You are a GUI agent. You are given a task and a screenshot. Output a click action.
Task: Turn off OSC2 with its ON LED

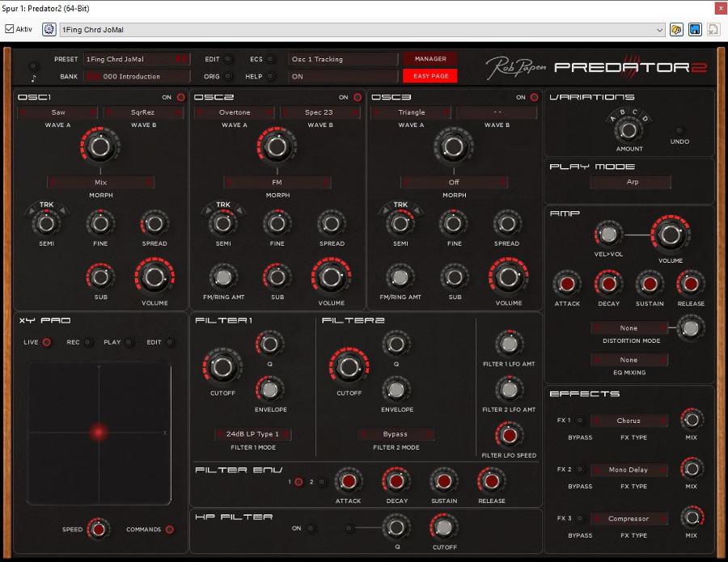click(x=358, y=97)
